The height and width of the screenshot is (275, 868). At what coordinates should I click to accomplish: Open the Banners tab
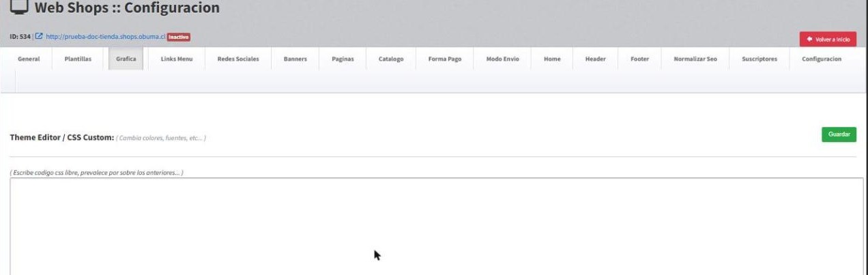pyautogui.click(x=295, y=59)
